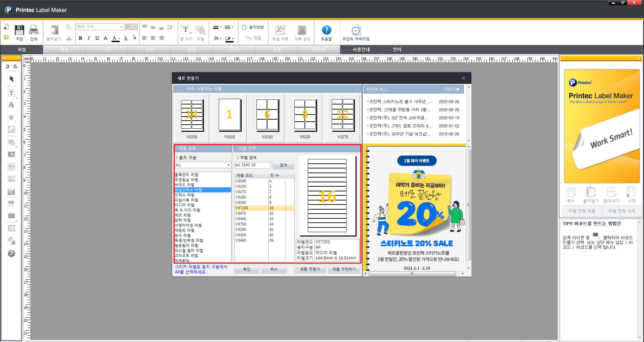Image resolution: width=644 pixels, height=342 pixels.
Task: Click the left align paragraph icon
Action: (145, 38)
